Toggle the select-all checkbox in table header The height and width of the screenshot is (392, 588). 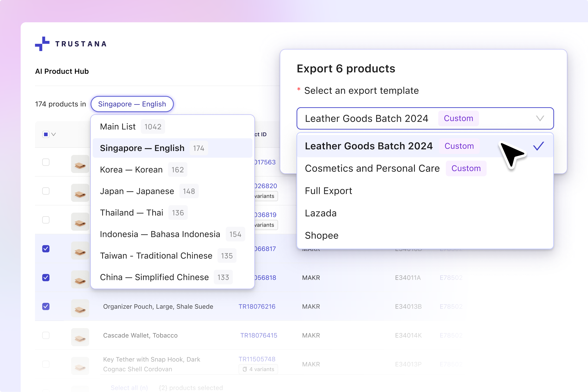[x=46, y=134]
